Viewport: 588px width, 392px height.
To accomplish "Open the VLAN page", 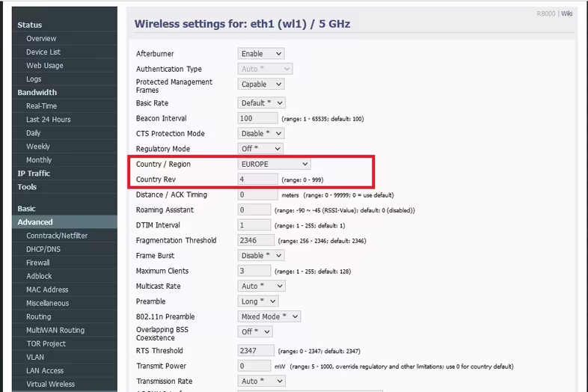I will click(35, 357).
